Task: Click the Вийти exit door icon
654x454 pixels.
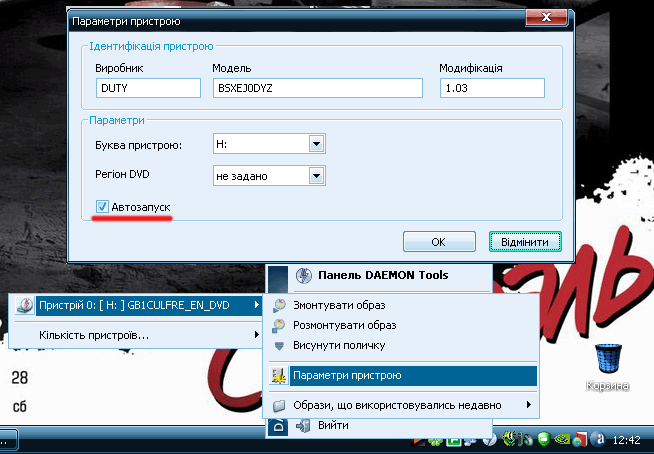Action: tap(303, 426)
